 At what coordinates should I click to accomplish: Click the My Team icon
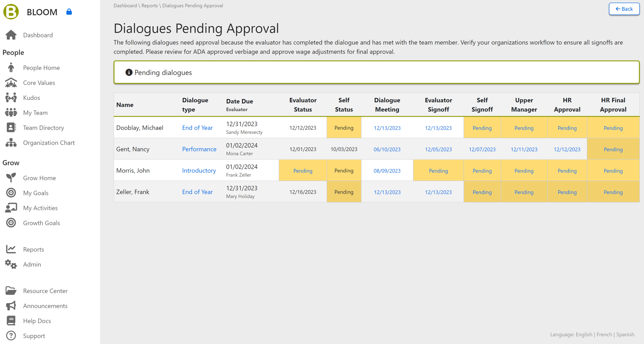pyautogui.click(x=11, y=112)
